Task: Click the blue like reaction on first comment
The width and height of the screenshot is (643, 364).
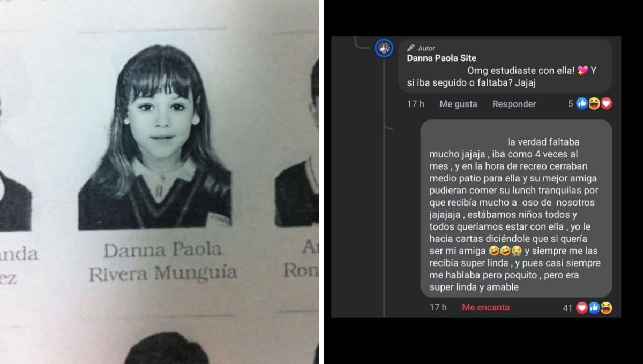Action: tap(582, 104)
